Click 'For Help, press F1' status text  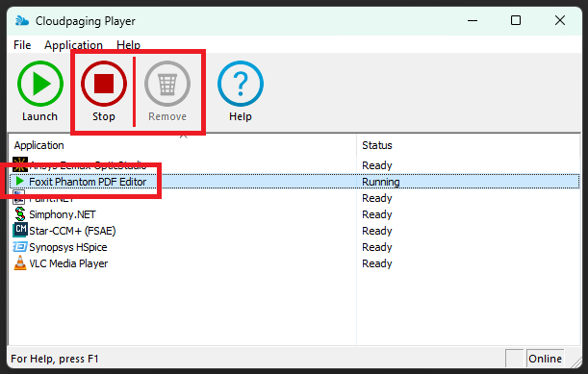(55, 359)
